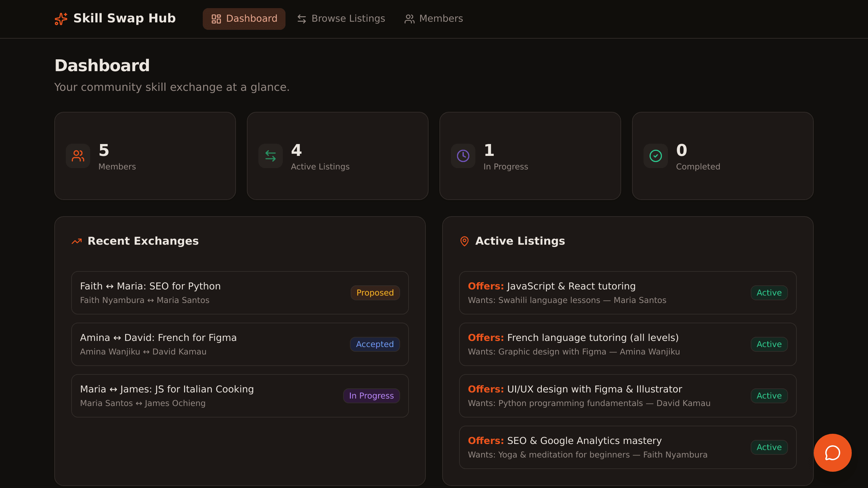Click 'Wants: Swahili language lessons' text
Viewport: 868px width, 488px height.
coord(534,300)
